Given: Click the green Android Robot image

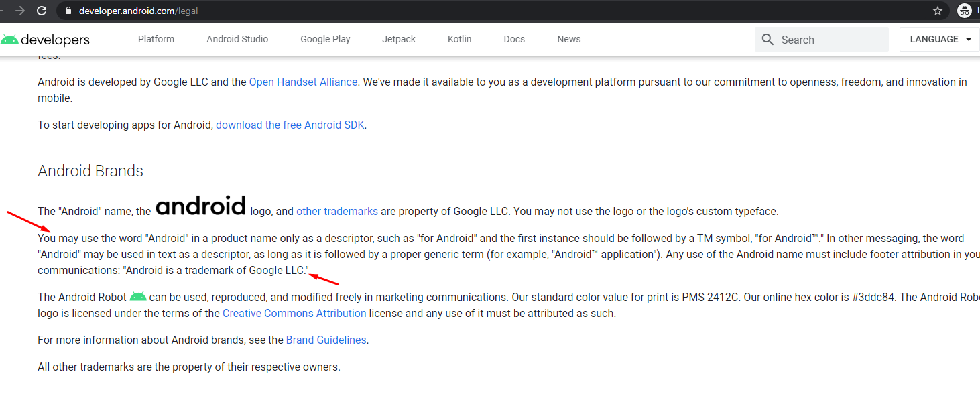Looking at the screenshot, I should tap(138, 295).
